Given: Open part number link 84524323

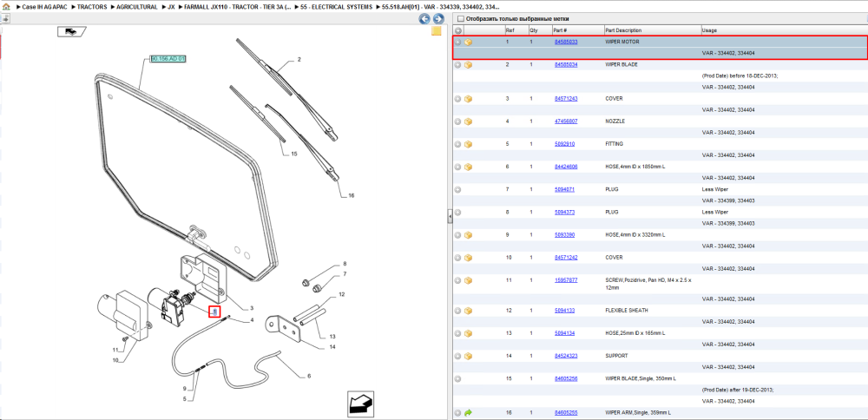Looking at the screenshot, I should point(566,357).
